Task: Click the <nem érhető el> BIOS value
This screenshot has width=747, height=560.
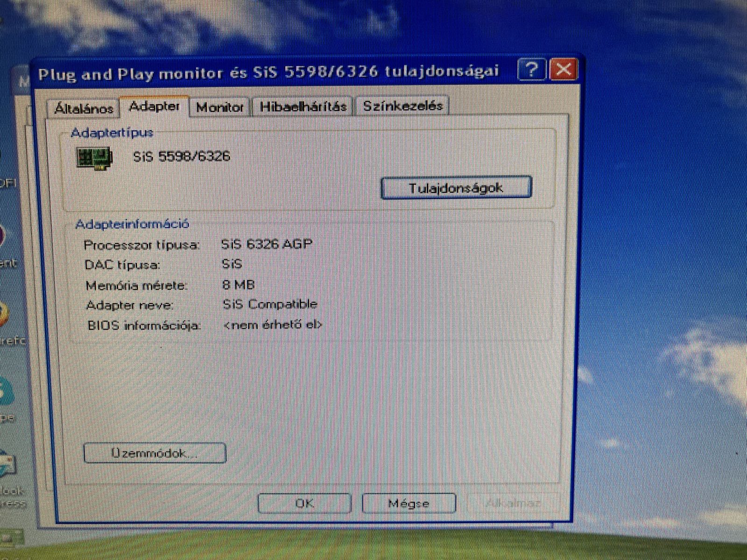Action: [273, 325]
